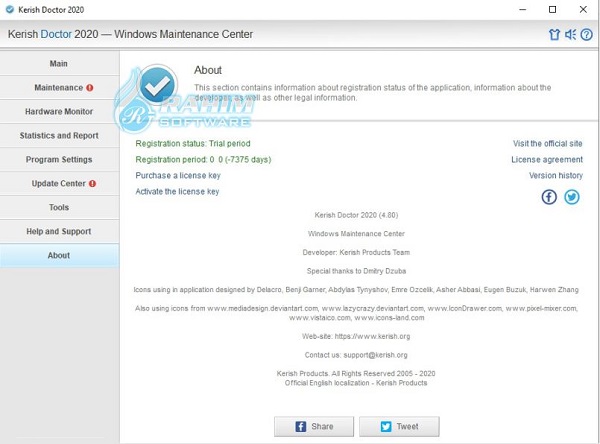
Task: Close the Kerish Doctor window
Action: pyautogui.click(x=583, y=10)
